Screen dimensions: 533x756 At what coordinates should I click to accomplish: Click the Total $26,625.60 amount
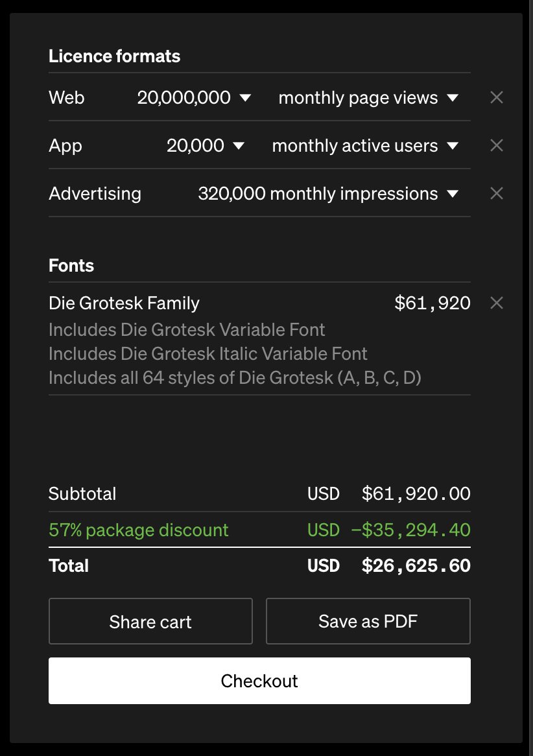coord(416,565)
